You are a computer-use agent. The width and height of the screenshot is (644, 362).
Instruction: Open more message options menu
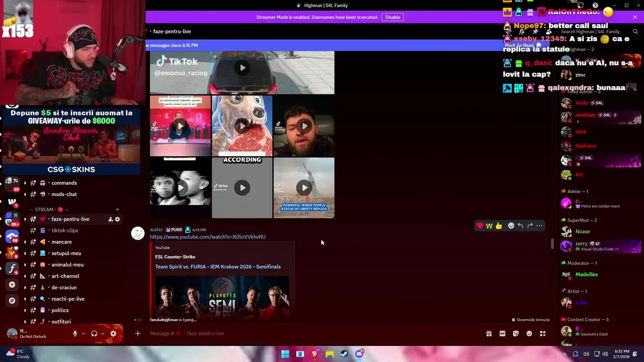[x=539, y=226]
